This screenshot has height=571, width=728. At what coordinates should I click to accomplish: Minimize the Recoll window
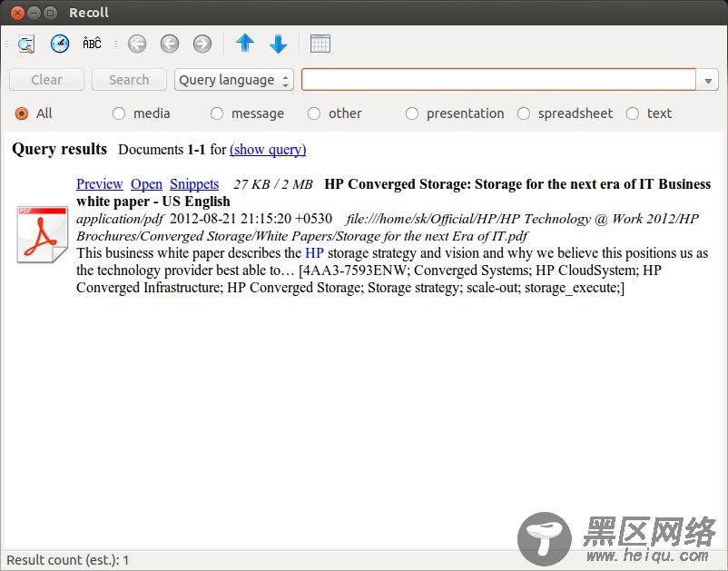pos(34,13)
